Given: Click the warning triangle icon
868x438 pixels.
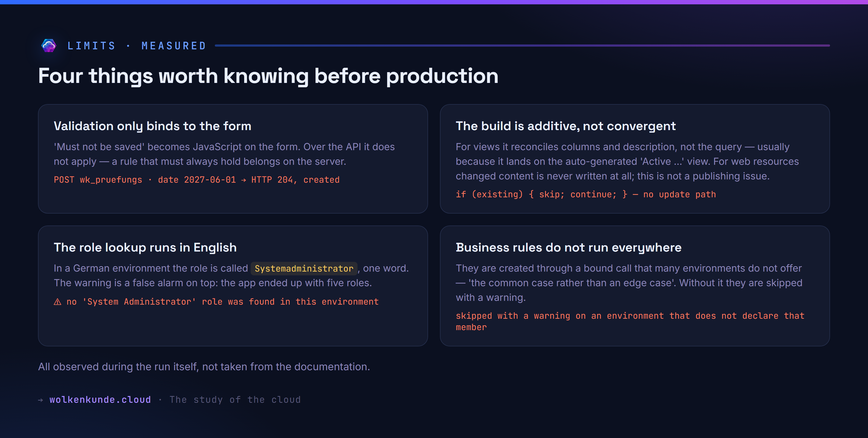Looking at the screenshot, I should pyautogui.click(x=58, y=302).
